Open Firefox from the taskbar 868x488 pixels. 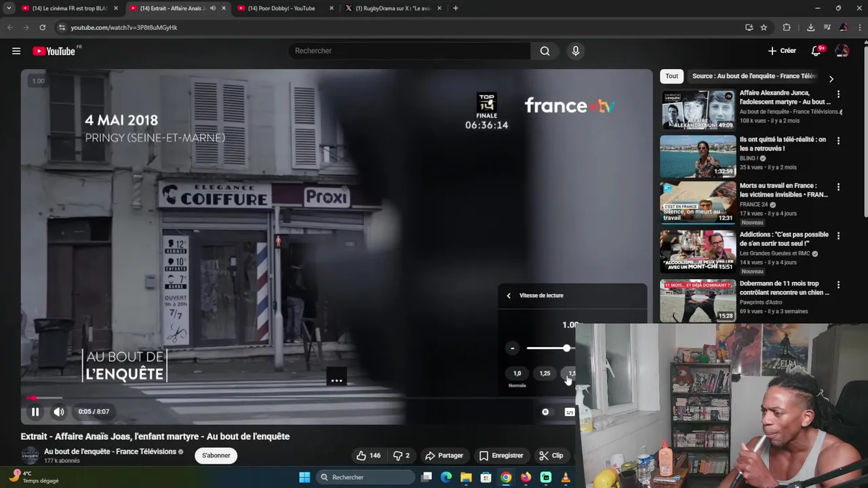(526, 477)
